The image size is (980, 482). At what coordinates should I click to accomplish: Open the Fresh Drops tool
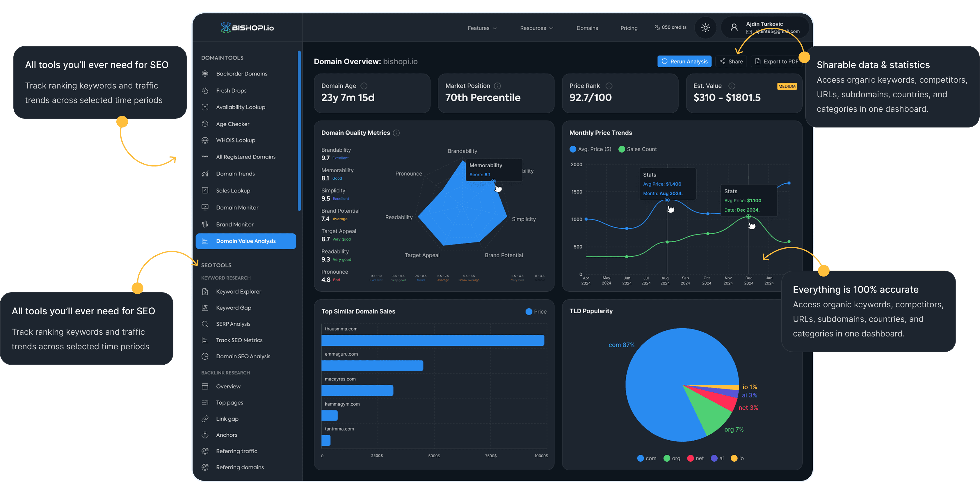[x=231, y=91]
